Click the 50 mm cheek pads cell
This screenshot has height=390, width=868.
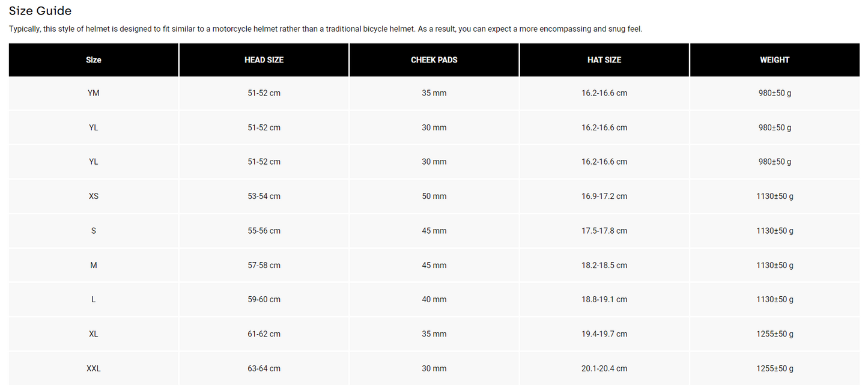point(434,197)
